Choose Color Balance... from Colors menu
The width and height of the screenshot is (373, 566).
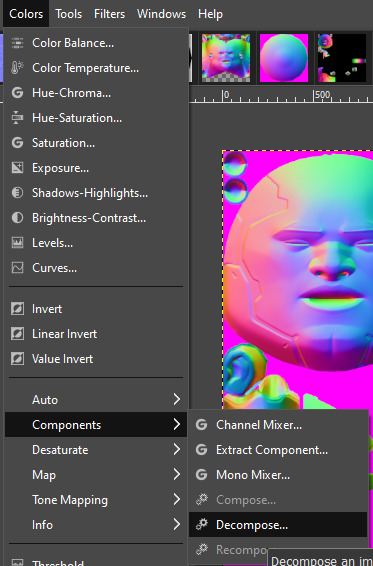click(x=96, y=43)
